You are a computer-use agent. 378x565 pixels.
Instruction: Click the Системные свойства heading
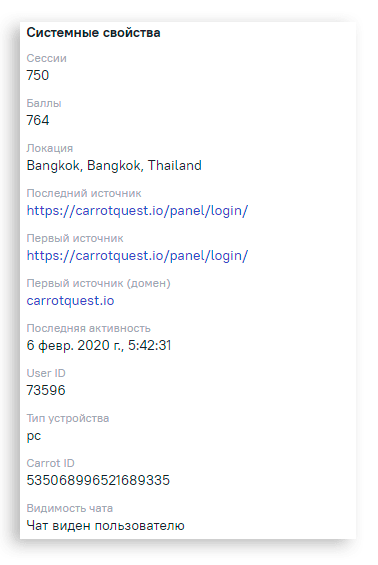(93, 33)
